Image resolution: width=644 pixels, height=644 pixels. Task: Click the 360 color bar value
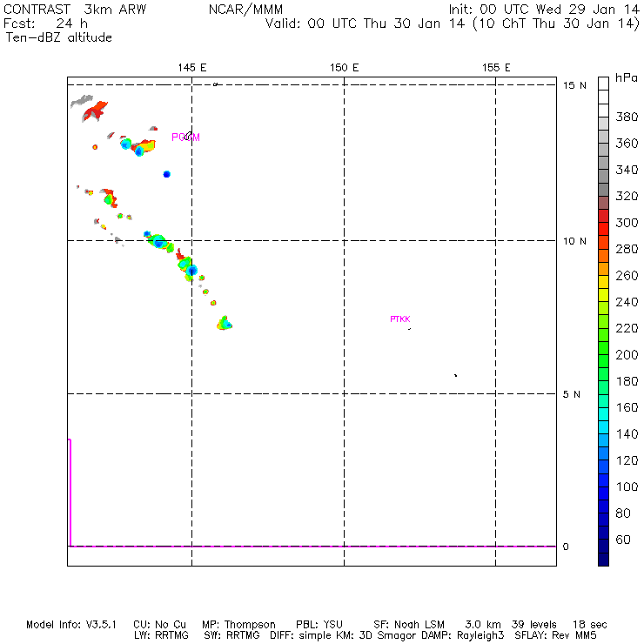[x=627, y=144]
